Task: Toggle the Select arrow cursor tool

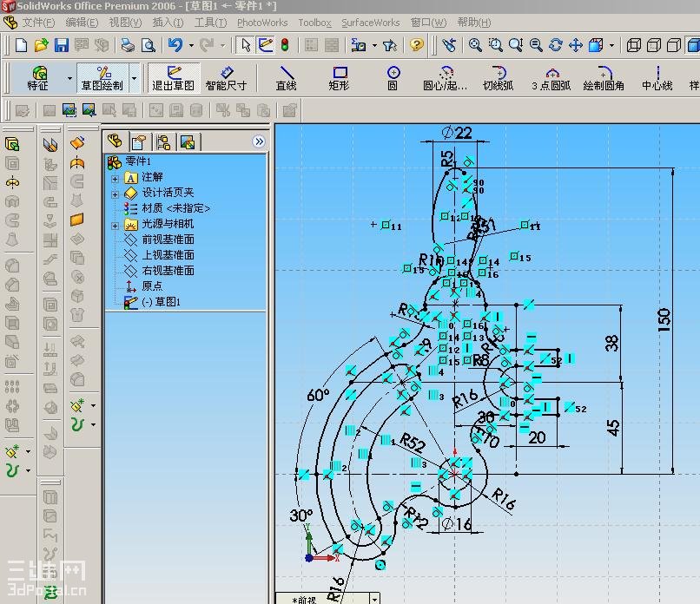Action: coord(245,45)
